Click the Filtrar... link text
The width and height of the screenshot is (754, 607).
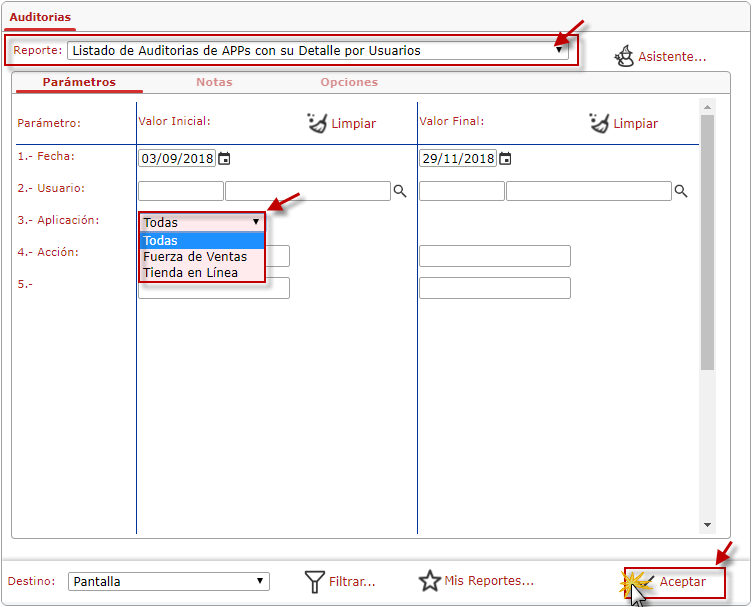click(352, 582)
